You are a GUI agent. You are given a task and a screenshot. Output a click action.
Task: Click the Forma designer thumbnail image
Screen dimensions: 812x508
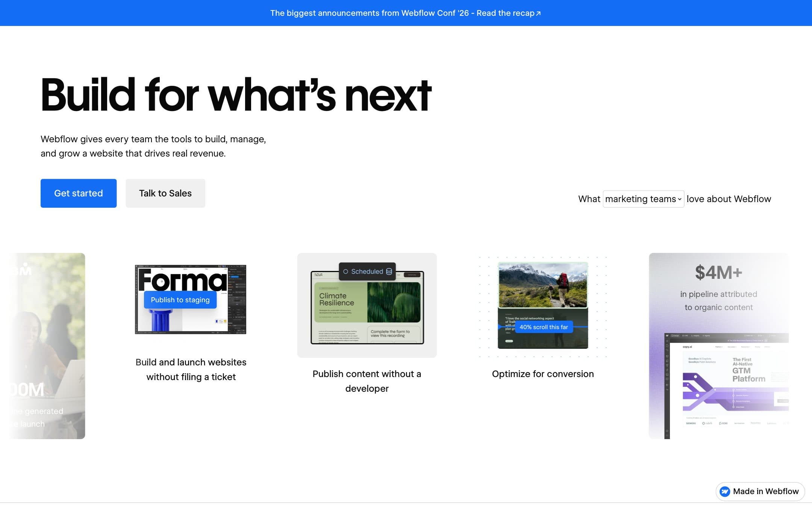coord(191,299)
